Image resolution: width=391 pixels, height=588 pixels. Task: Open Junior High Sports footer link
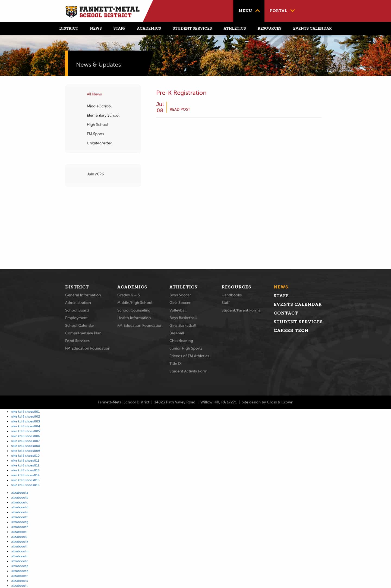186,348
